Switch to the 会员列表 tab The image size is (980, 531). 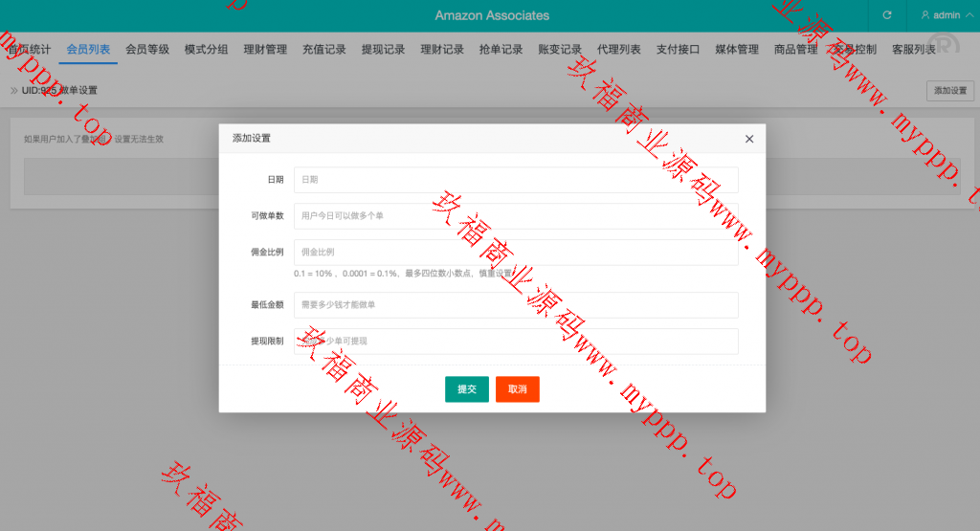click(x=89, y=50)
